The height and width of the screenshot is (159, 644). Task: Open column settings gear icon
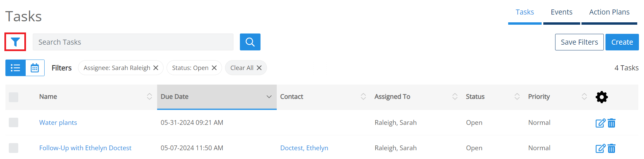pos(601,97)
